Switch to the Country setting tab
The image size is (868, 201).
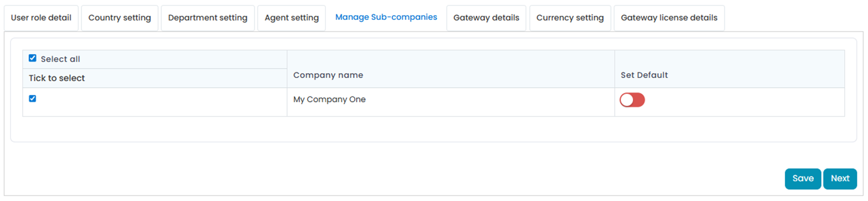point(120,18)
